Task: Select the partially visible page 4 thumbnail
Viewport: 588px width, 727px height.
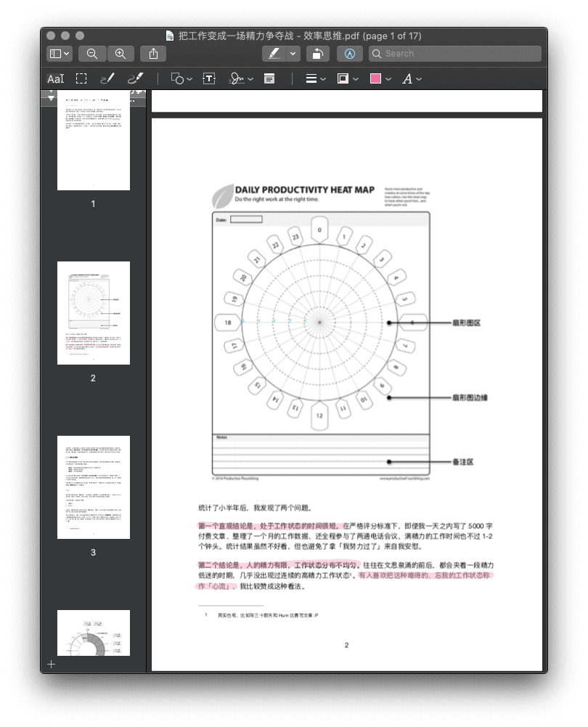Action: (x=94, y=633)
